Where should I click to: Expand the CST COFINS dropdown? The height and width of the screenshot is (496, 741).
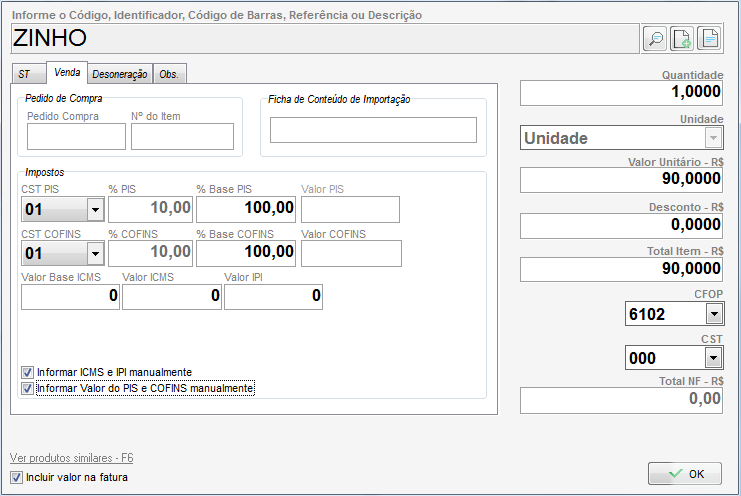[x=95, y=254]
